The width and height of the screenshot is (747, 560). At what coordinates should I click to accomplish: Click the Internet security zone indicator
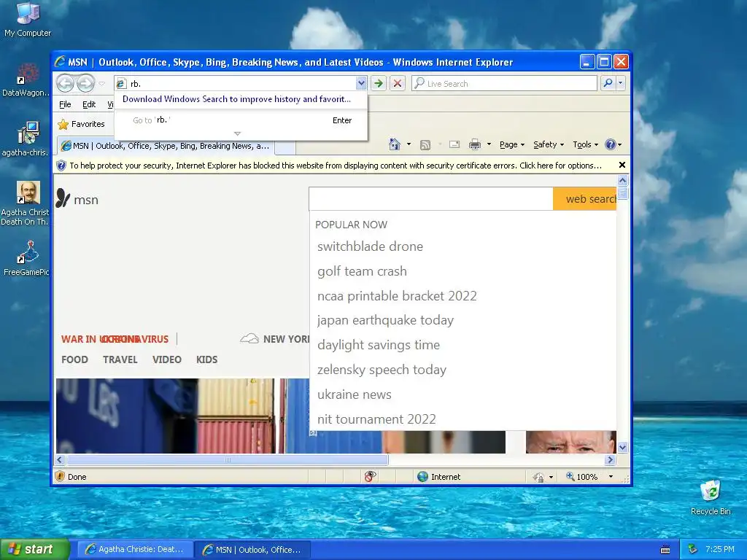(438, 477)
